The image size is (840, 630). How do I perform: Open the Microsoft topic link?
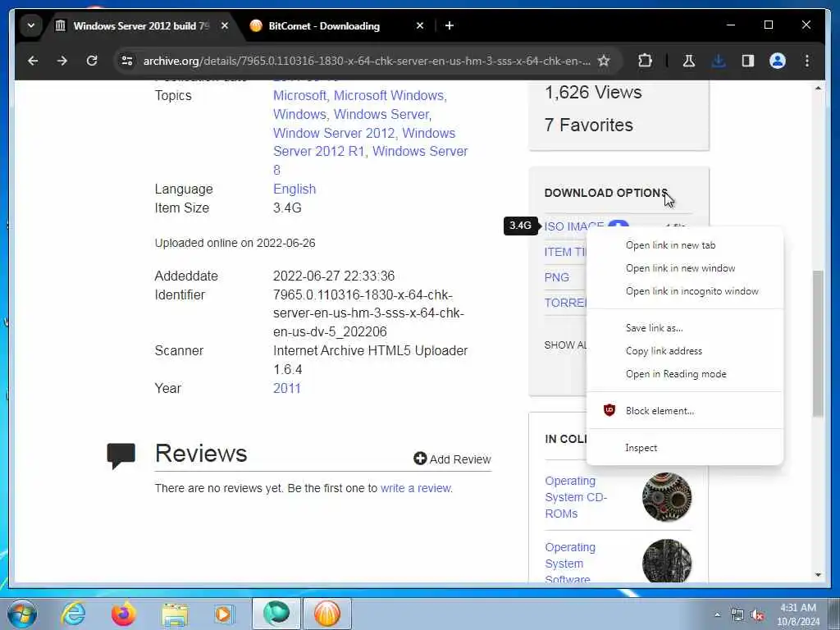point(299,96)
